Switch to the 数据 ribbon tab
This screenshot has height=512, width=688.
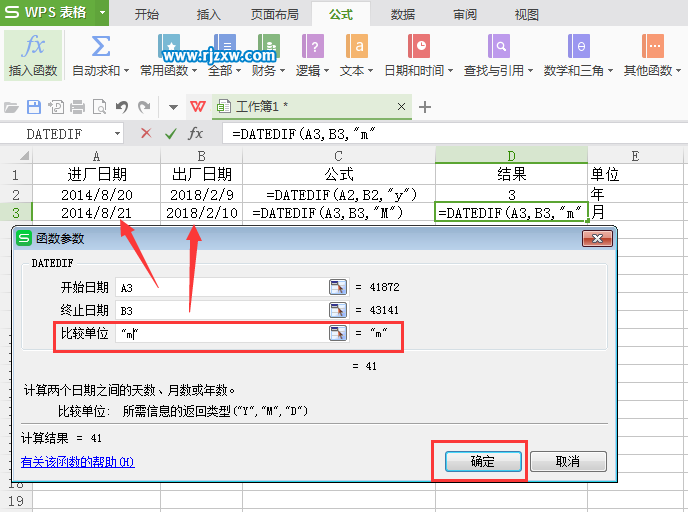pyautogui.click(x=403, y=14)
